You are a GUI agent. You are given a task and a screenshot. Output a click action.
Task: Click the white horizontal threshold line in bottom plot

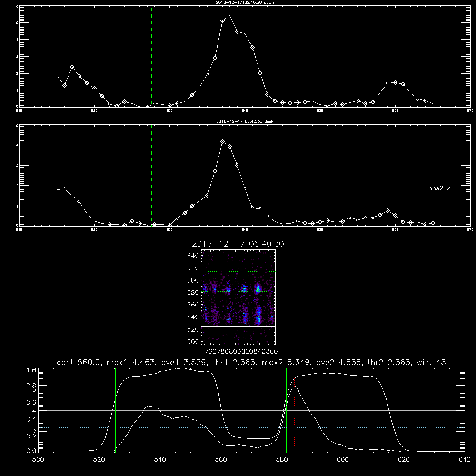251,410
